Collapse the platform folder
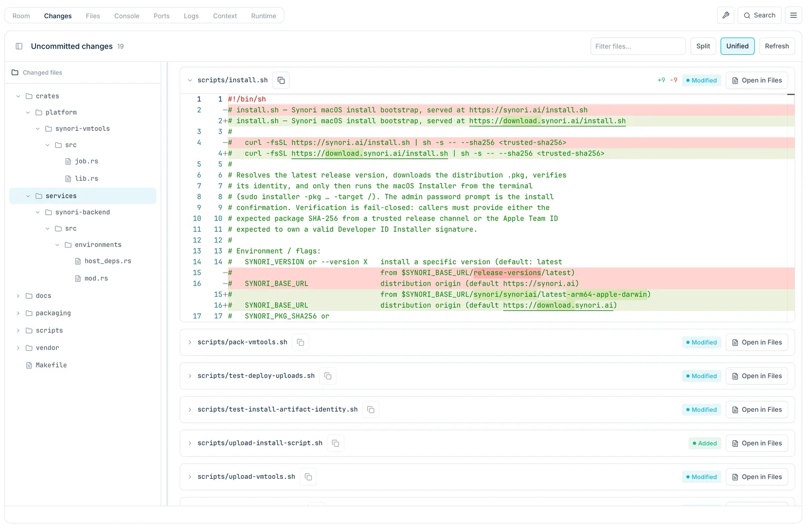 point(28,113)
